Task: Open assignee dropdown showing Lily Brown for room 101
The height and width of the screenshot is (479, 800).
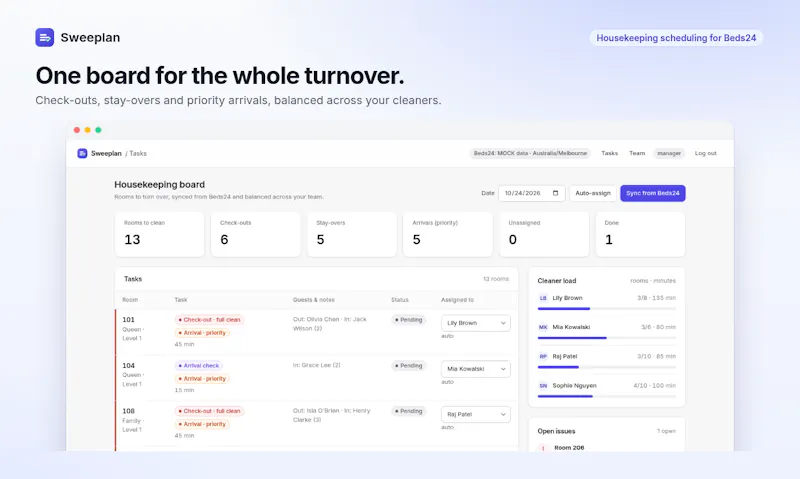Action: coord(476,323)
